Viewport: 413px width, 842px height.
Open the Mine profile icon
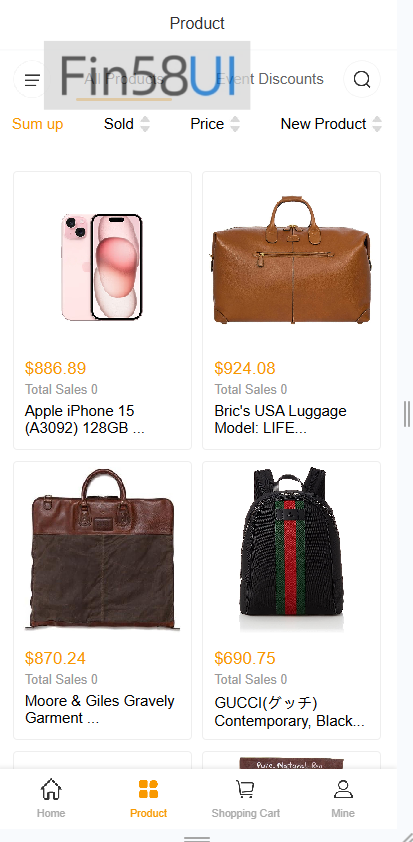point(343,789)
